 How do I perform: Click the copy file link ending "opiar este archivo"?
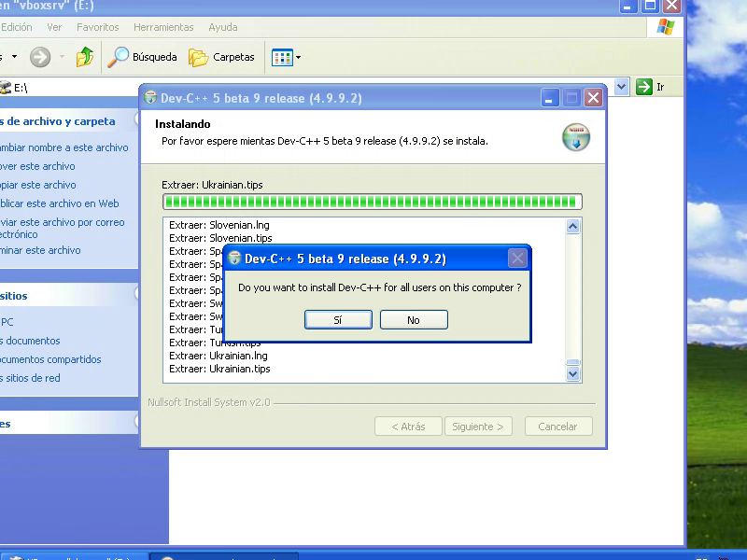coord(38,185)
